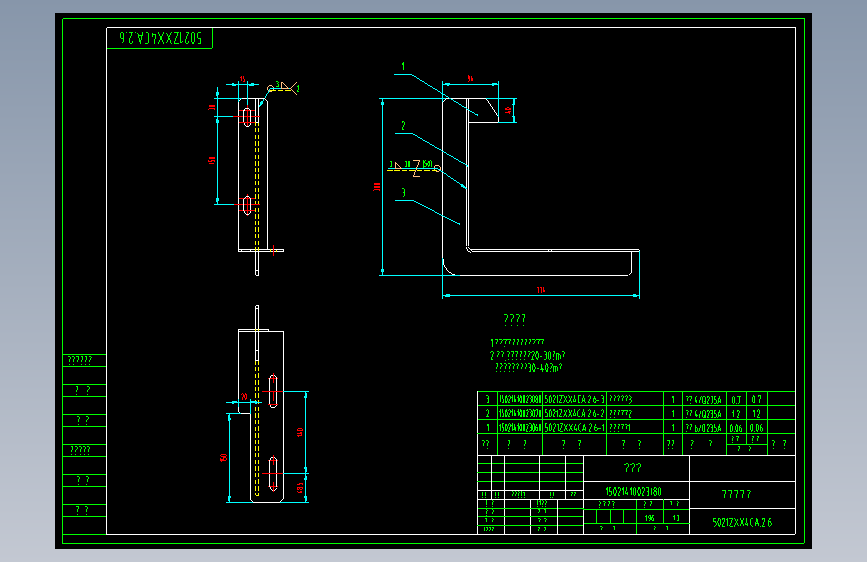
Task: Select balloon callout 2 on the side view
Action: tap(404, 126)
